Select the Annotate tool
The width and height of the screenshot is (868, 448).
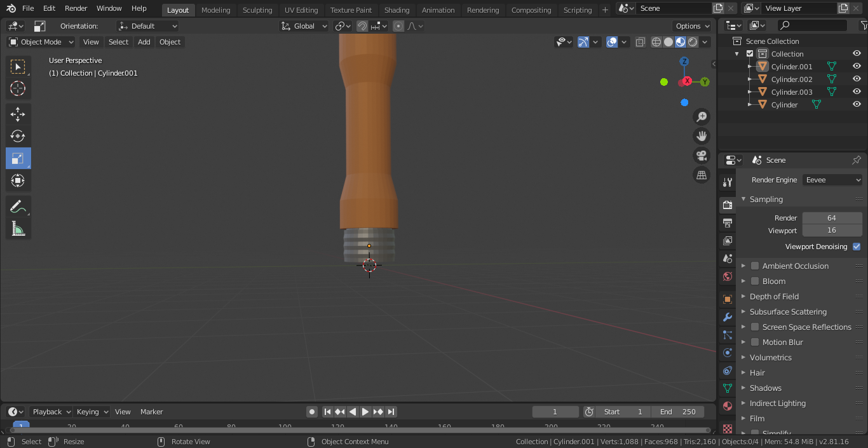pyautogui.click(x=18, y=207)
